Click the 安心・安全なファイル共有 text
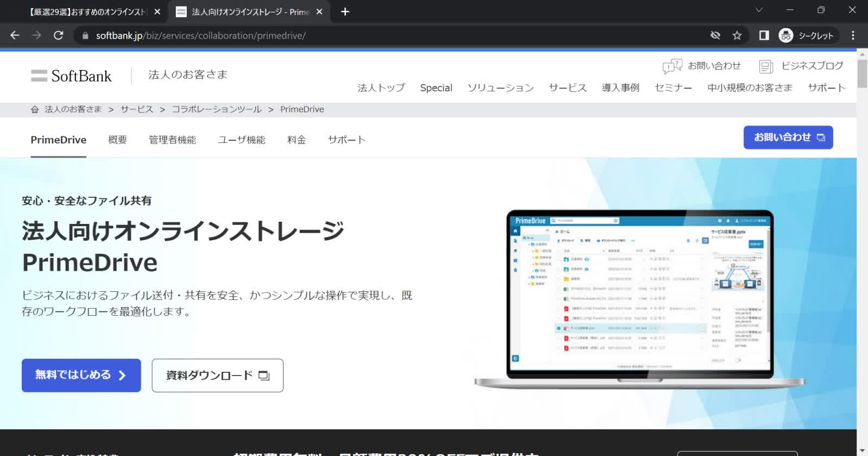Viewport: 868px width, 456px height. coord(87,201)
